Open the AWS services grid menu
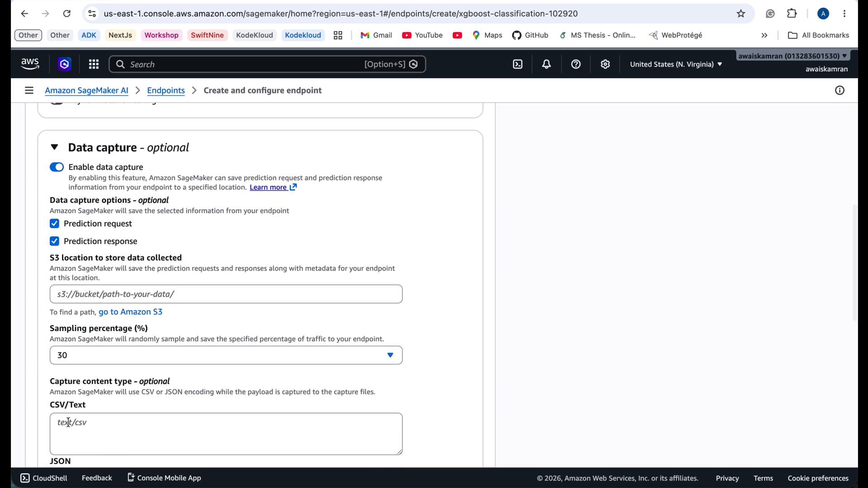 94,65
